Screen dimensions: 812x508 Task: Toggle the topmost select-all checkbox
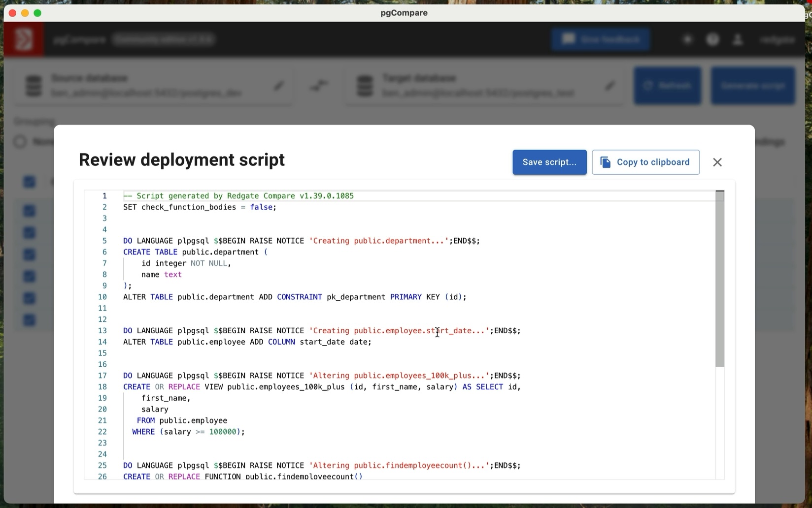(30, 182)
